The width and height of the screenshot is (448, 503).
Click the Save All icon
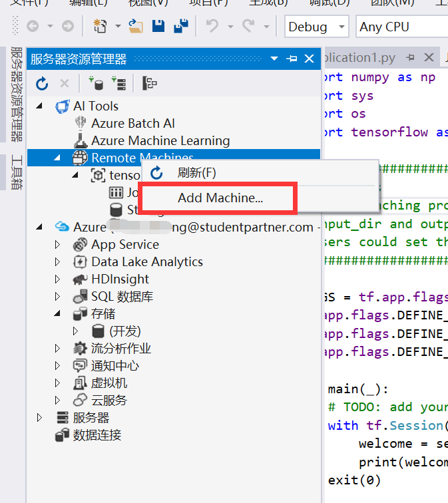181,26
